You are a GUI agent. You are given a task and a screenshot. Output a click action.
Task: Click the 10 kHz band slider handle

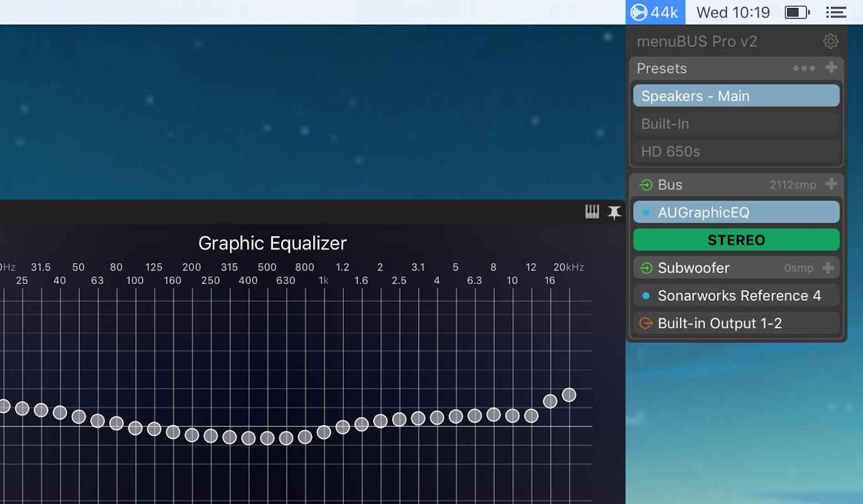pyautogui.click(x=512, y=416)
